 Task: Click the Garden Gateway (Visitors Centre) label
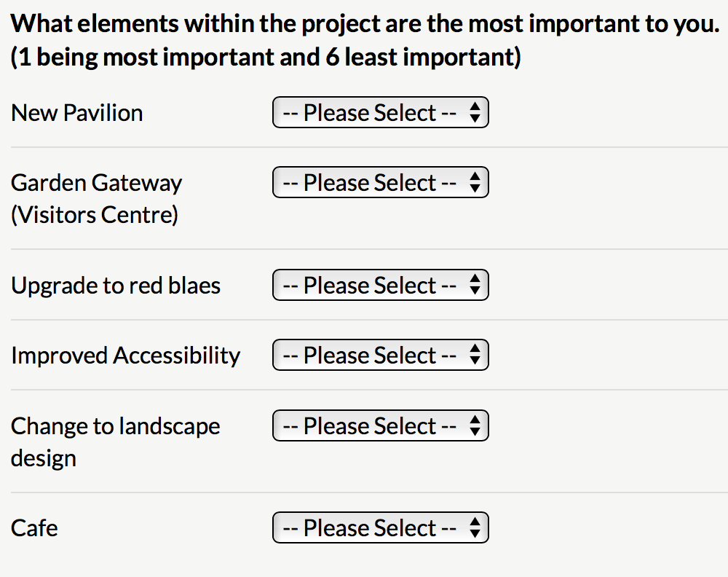tap(96, 199)
